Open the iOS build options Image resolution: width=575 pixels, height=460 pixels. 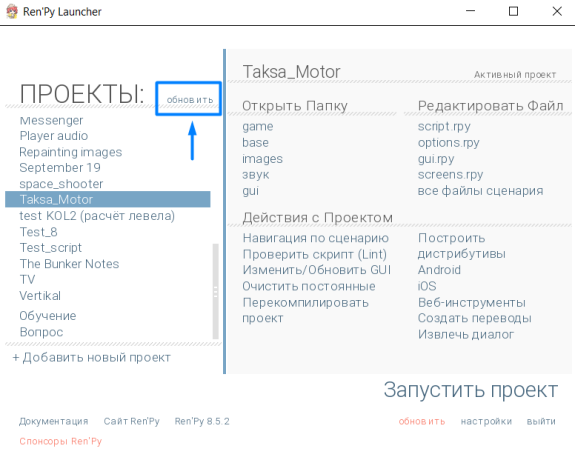pyautogui.click(x=427, y=286)
